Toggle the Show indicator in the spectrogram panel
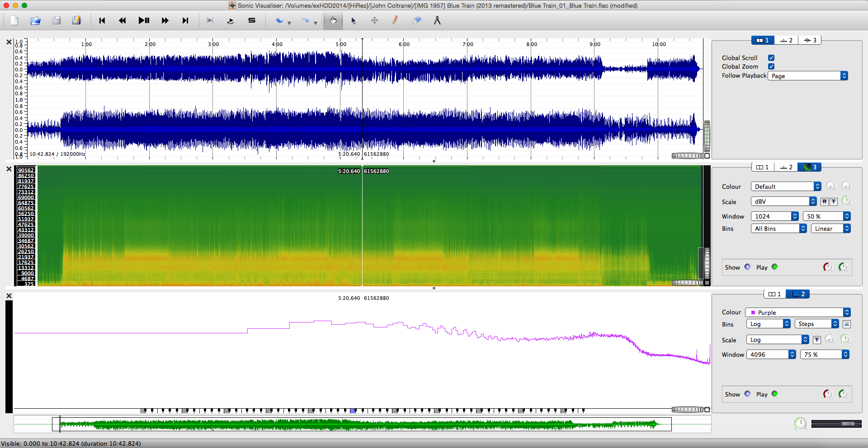Screen dimensions: 868x448 (747, 267)
